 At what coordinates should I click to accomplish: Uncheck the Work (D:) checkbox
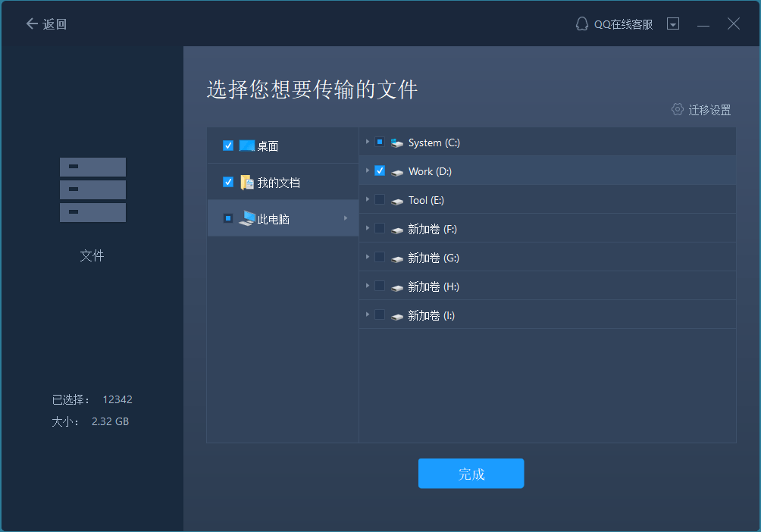380,171
